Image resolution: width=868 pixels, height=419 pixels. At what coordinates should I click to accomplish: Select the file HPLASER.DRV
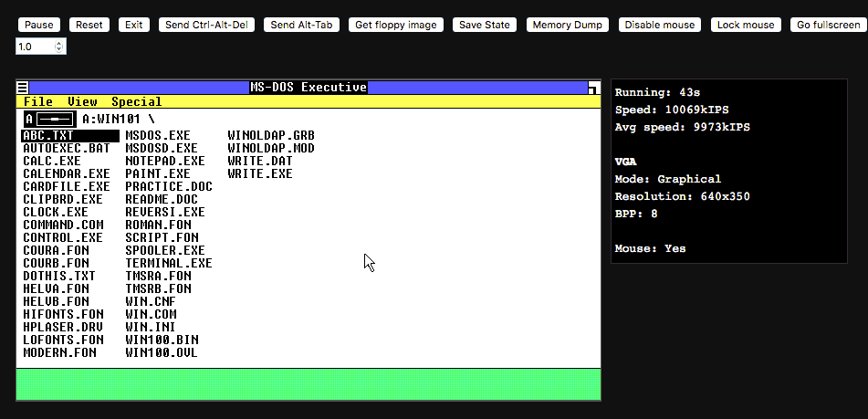coord(63,327)
